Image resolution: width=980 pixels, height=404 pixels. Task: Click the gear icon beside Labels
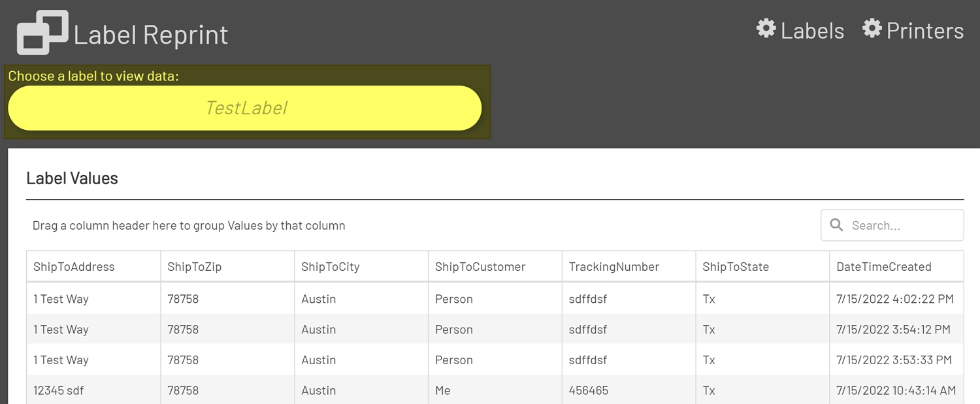click(766, 29)
